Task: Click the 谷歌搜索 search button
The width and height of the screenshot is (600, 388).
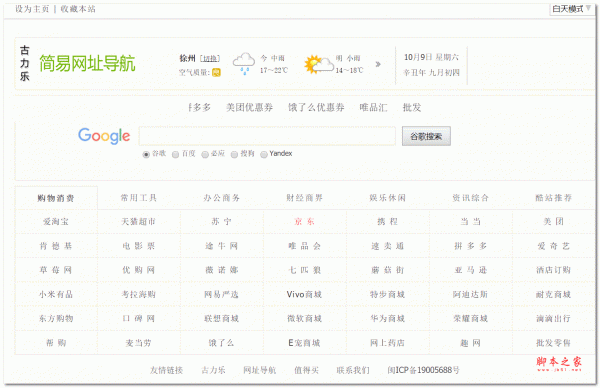Action: coord(426,136)
